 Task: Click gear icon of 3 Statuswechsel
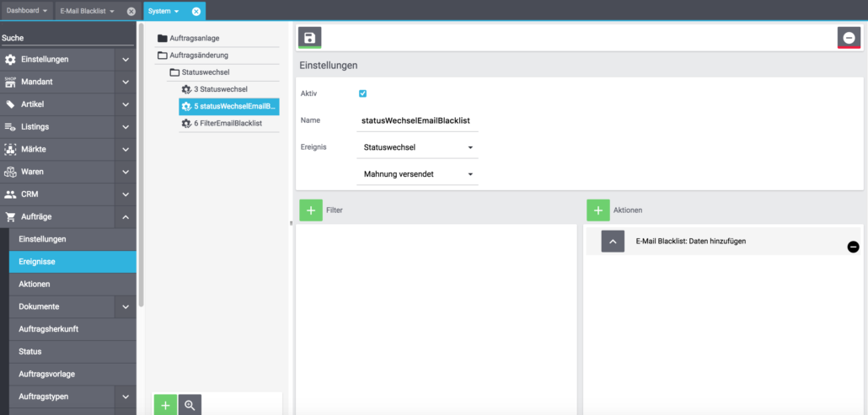[186, 89]
